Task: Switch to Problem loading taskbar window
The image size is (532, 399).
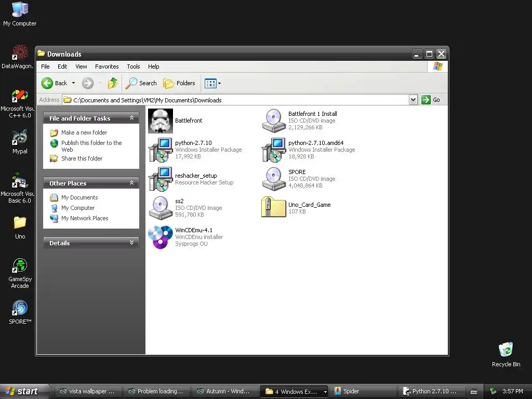Action: (156, 392)
